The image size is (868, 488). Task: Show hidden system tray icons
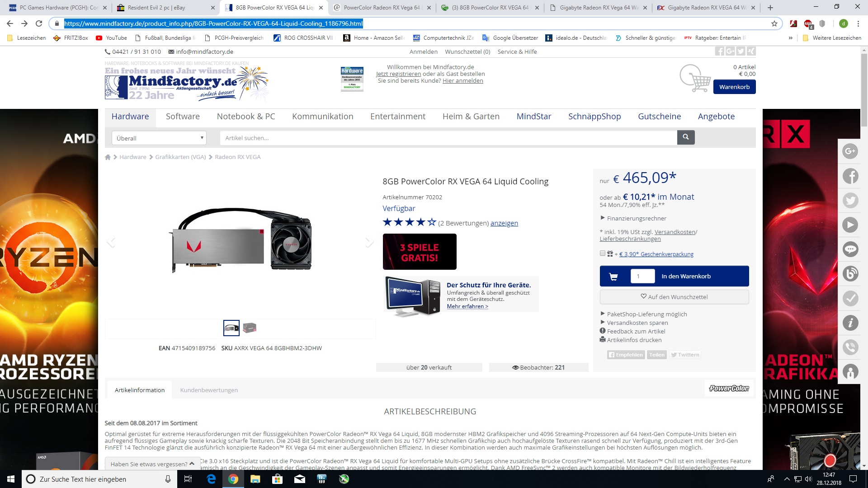pos(787,479)
